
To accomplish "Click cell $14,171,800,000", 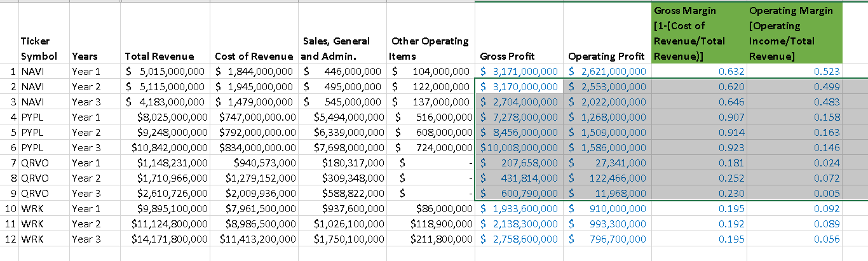I will pyautogui.click(x=165, y=239).
